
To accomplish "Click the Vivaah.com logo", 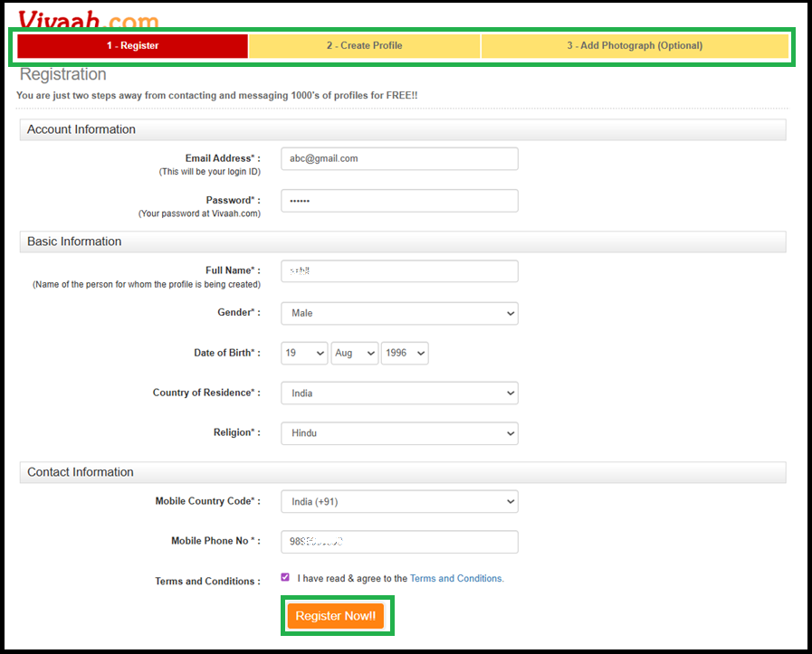I will pos(89,20).
